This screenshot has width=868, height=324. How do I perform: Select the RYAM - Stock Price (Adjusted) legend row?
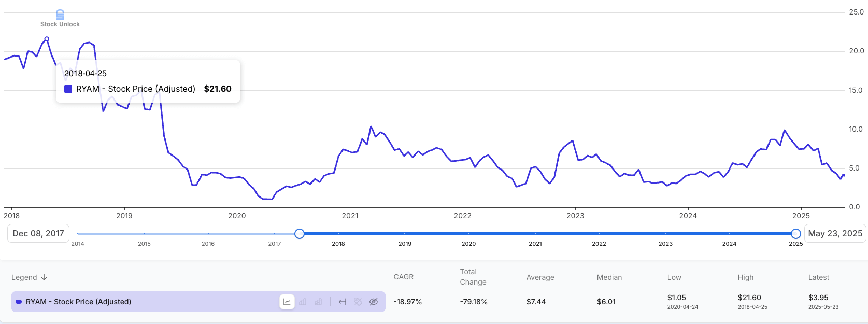click(x=198, y=302)
